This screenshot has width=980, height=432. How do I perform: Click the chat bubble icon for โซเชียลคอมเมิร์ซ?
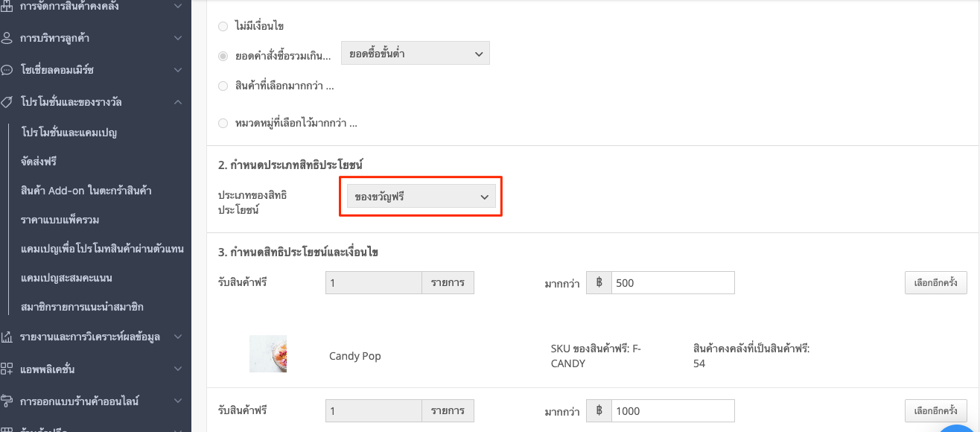coord(7,70)
